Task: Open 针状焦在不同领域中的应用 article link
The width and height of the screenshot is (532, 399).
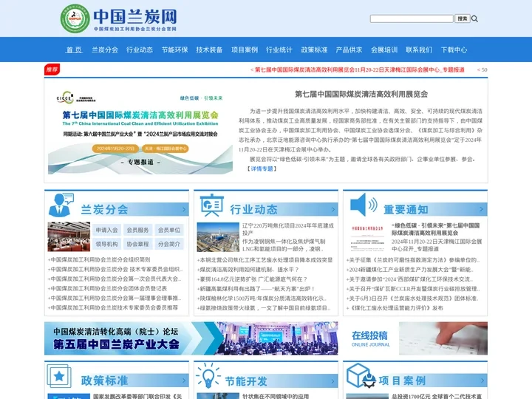Action: [276, 396]
